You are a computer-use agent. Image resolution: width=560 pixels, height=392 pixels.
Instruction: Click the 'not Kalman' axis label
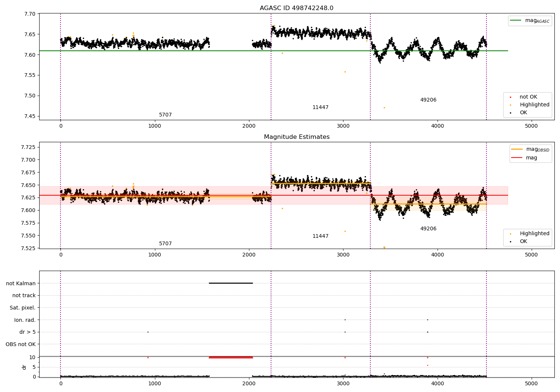pos(21,283)
